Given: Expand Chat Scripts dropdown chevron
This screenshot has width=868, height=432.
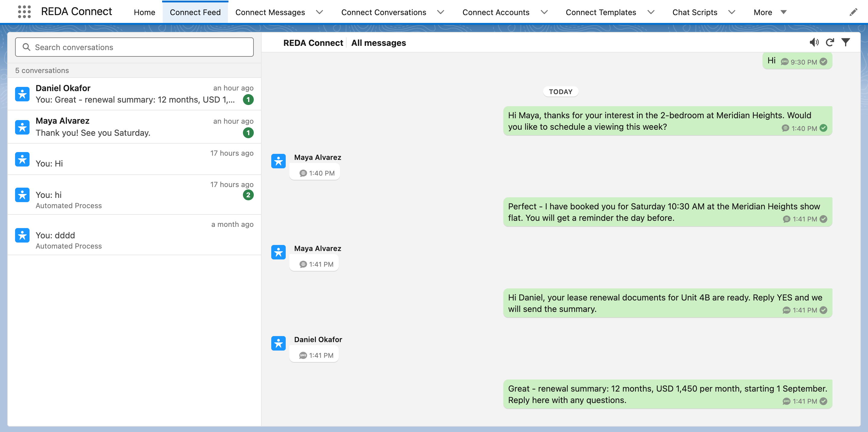Looking at the screenshot, I should pyautogui.click(x=732, y=12).
